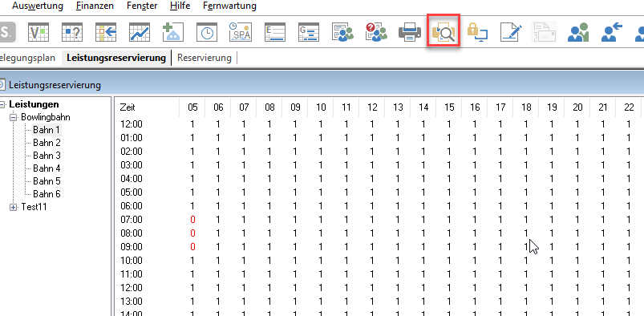The image size is (644, 316).
Task: Click the 22 day column header
Action: 629,107
